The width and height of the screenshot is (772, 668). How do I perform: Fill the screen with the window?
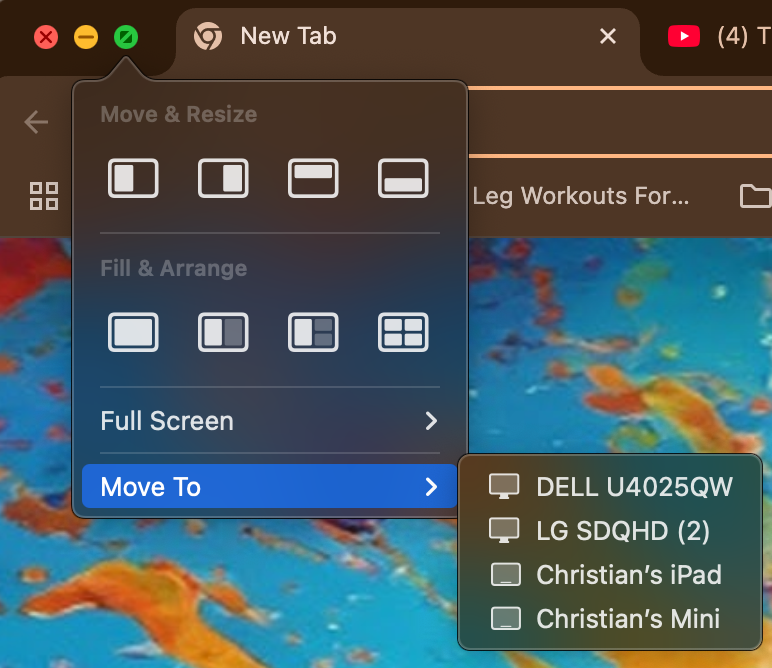pyautogui.click(x=133, y=332)
